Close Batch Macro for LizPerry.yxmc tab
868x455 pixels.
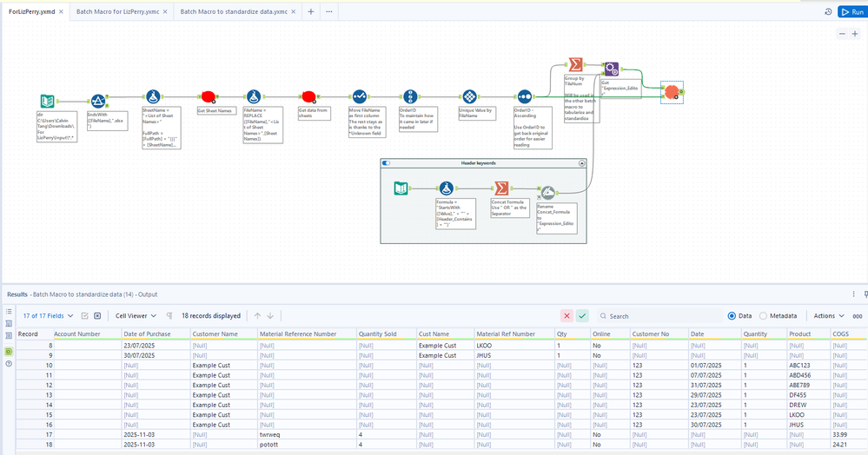(x=165, y=11)
